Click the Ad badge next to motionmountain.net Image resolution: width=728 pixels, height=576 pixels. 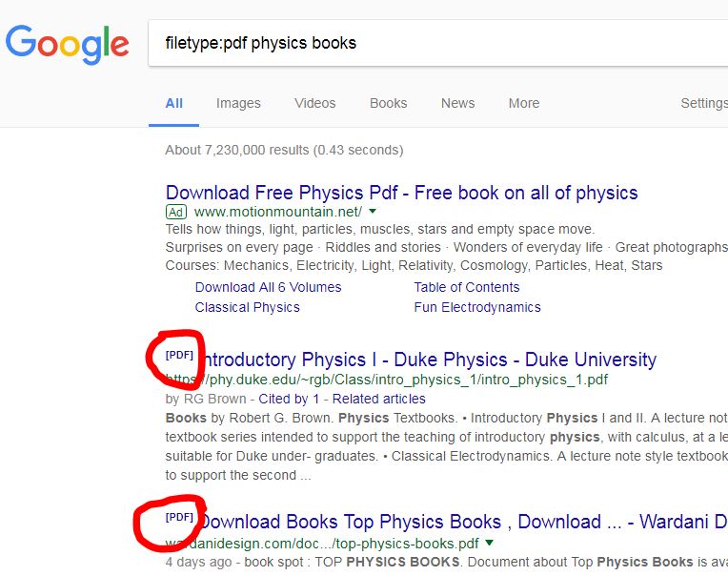176,213
